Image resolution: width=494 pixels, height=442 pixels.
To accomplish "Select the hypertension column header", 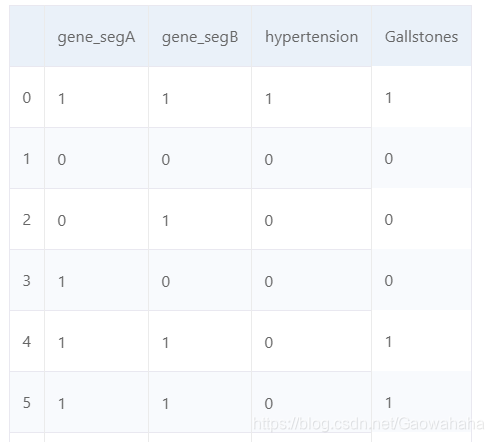I will tap(311, 37).
